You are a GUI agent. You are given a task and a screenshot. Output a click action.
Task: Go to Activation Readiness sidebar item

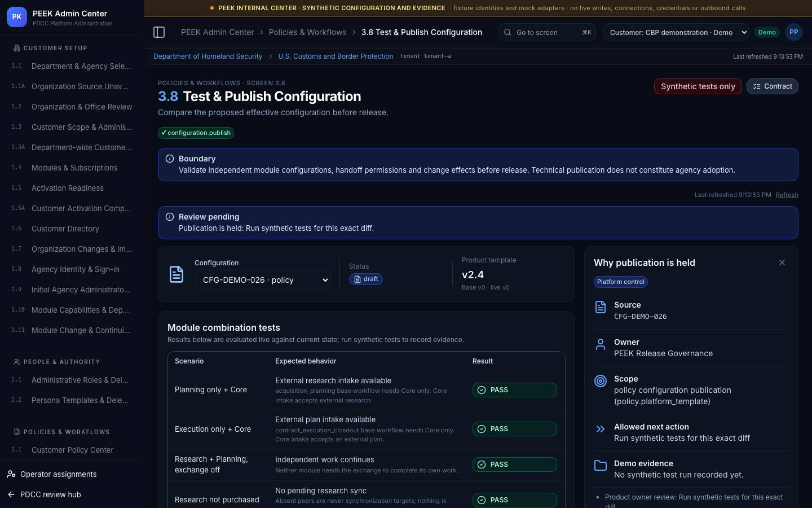(x=72, y=188)
